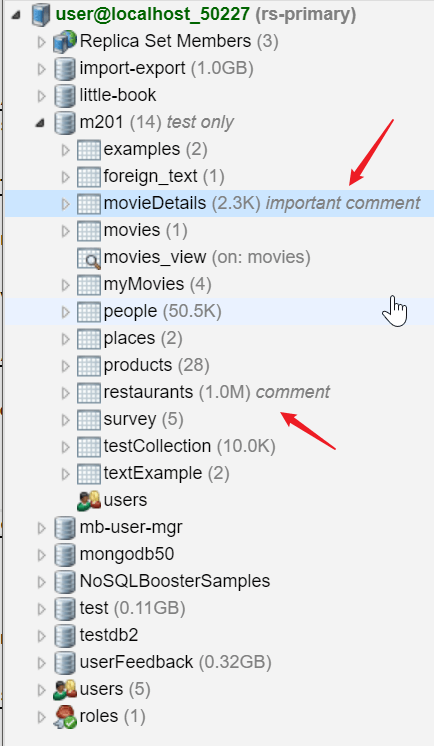Image resolution: width=434 pixels, height=746 pixels.
Task: Expand the users (5) node arrow
Action: (41, 690)
